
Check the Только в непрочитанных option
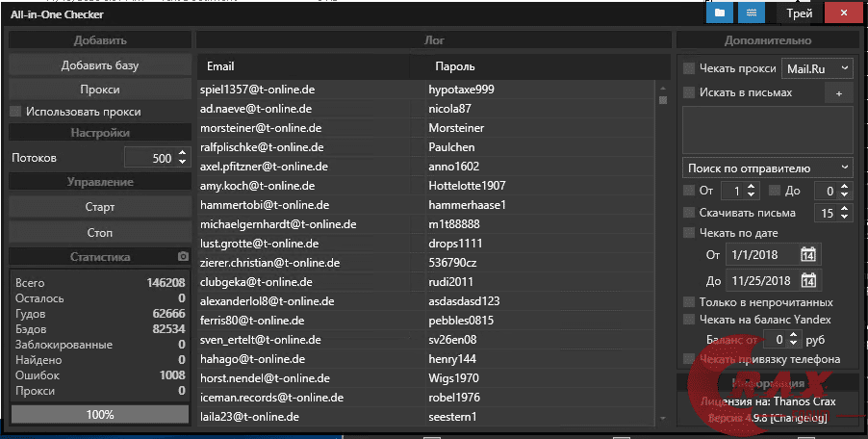click(689, 302)
